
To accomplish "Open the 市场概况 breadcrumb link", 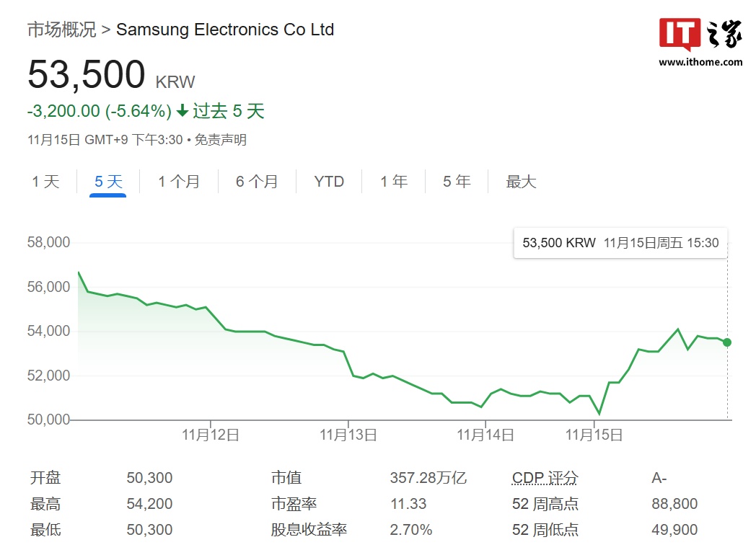I will pos(61,30).
